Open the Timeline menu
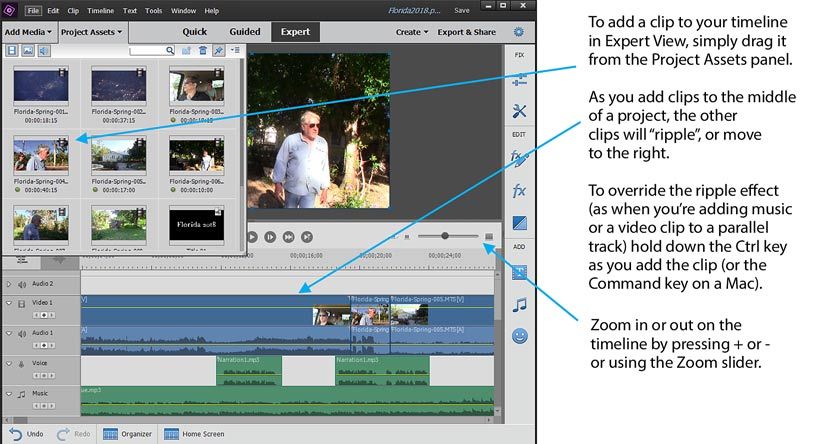 [100, 11]
